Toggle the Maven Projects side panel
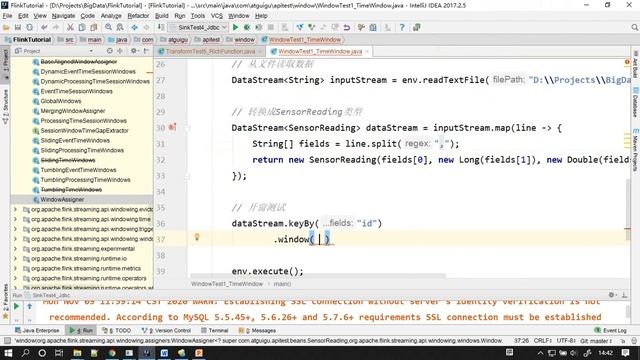The height and width of the screenshot is (360, 640). pos(636,150)
